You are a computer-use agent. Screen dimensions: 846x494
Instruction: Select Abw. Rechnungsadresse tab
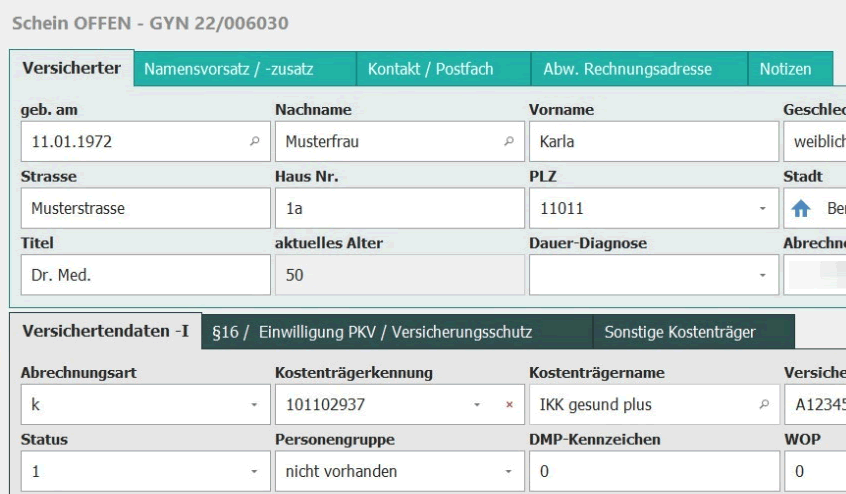627,70
